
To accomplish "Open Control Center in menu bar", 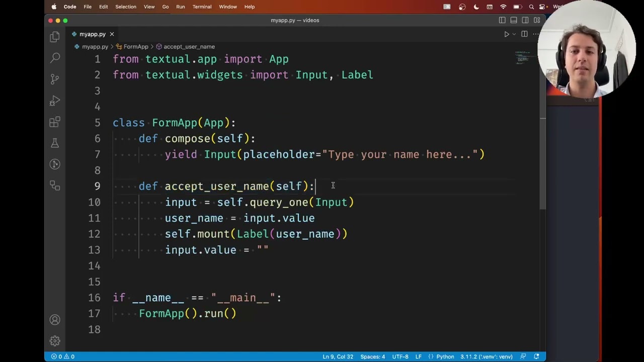I will [x=543, y=7].
